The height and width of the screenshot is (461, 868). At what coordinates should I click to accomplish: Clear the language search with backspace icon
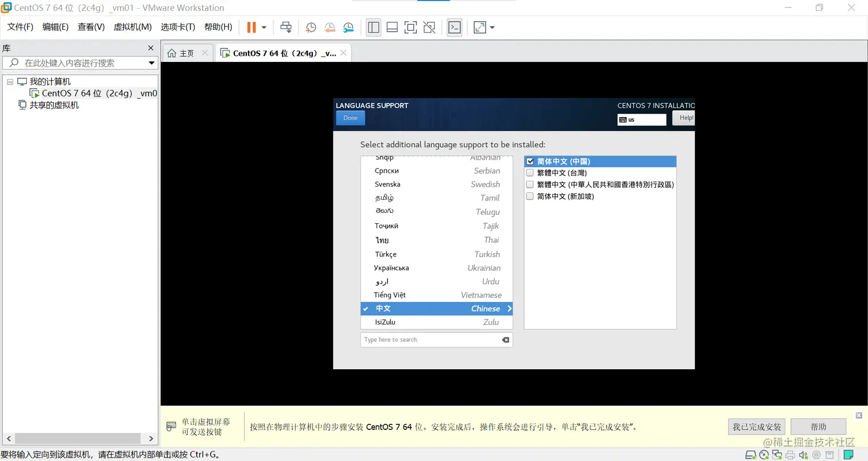[x=506, y=340]
